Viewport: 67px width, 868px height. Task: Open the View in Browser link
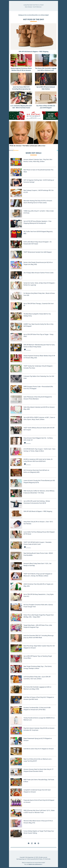29,7
